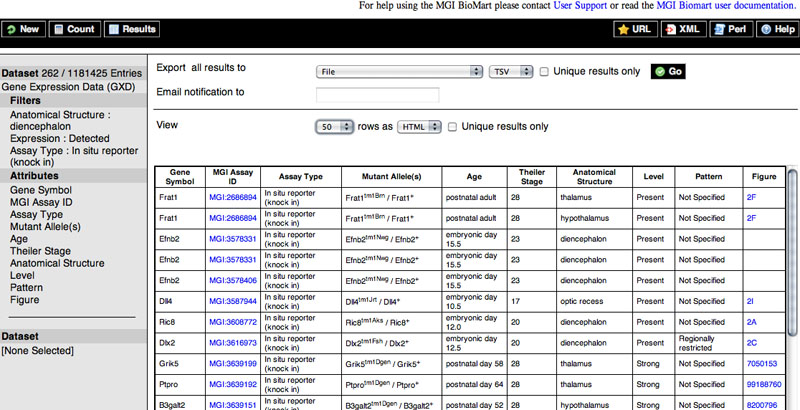Click the New query button
Viewport: 800px width, 410px height.
[23, 29]
